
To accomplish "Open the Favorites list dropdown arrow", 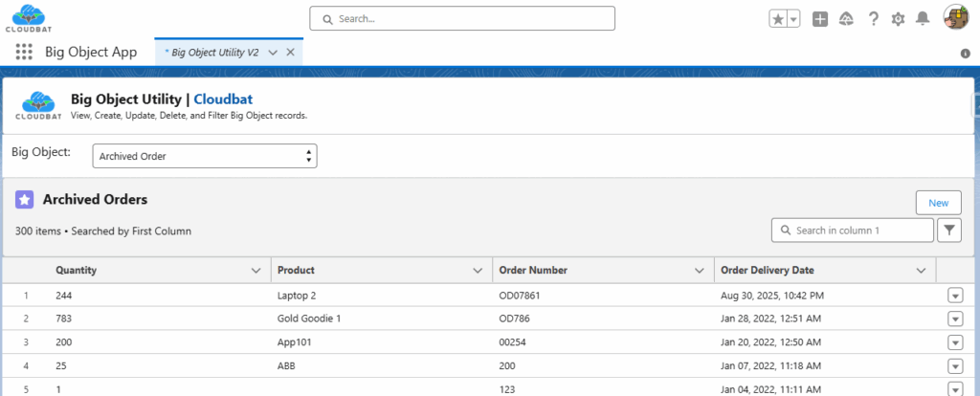I will [793, 19].
